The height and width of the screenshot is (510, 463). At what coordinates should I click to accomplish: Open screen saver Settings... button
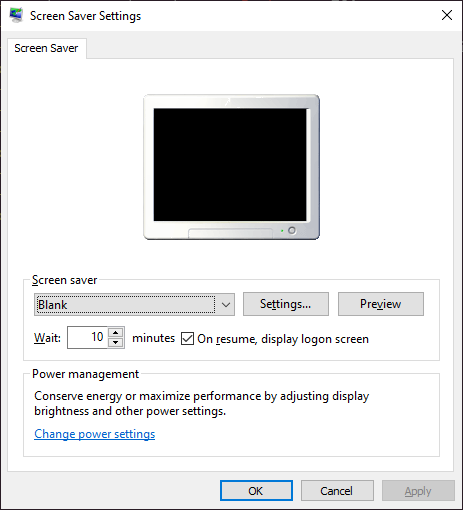(286, 304)
